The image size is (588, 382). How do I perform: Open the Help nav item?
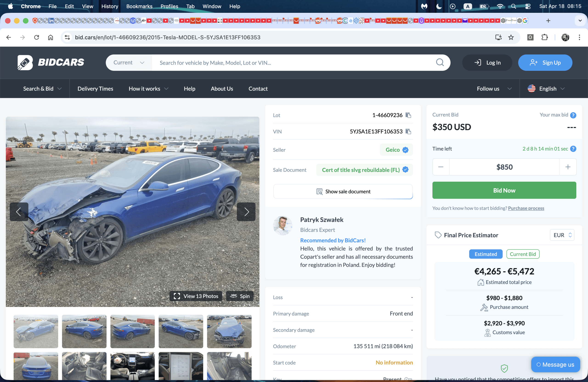[189, 89]
